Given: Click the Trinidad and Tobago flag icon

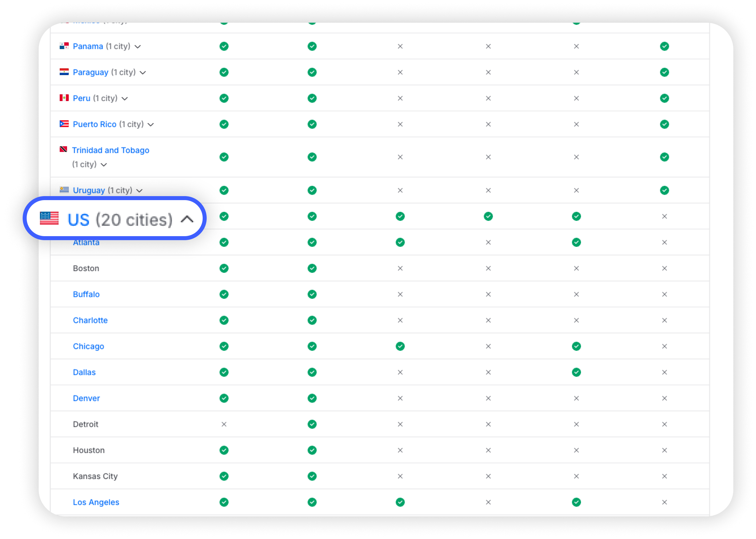Looking at the screenshot, I should coord(63,149).
